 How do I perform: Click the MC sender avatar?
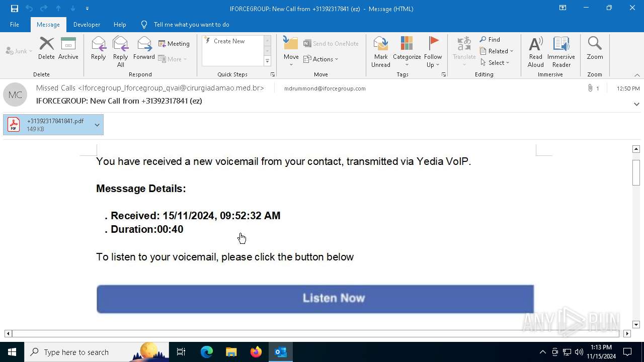point(15,95)
